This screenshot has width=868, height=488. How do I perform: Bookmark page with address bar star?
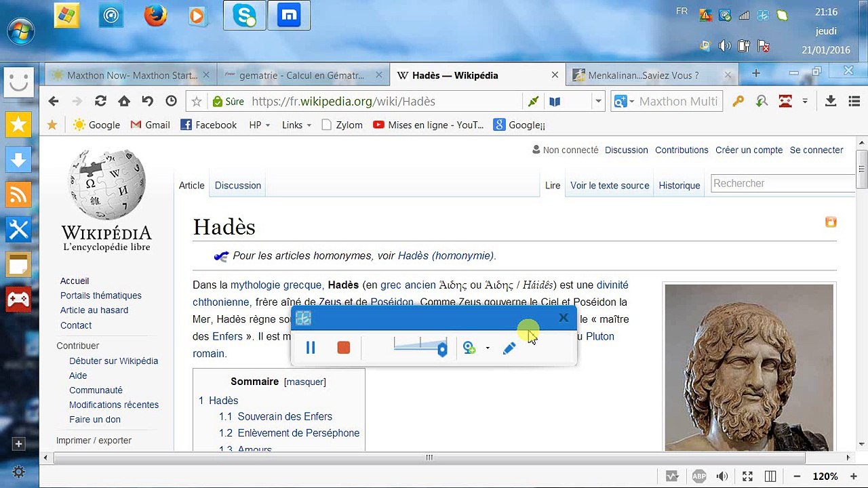(x=197, y=102)
